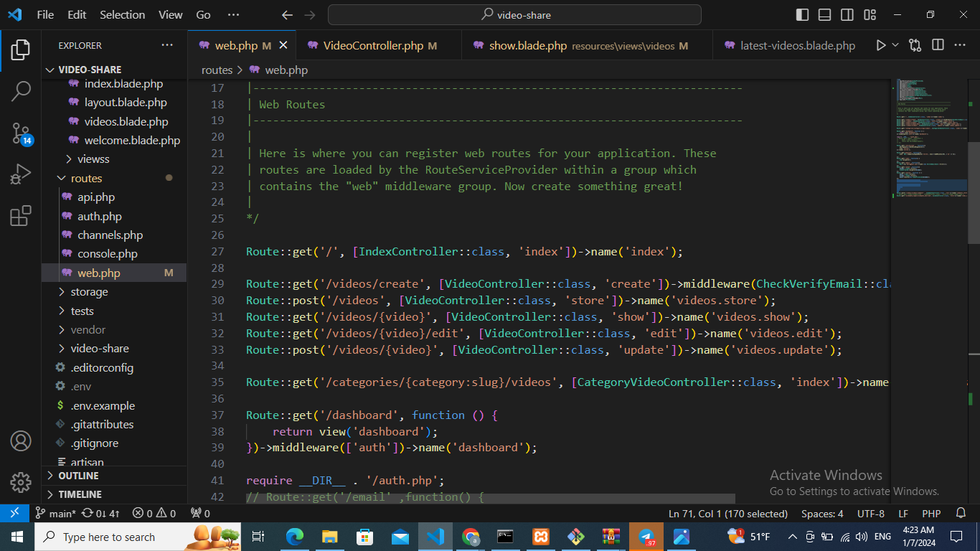Image resolution: width=980 pixels, height=551 pixels.
Task: Switch to the VideoController.php tab
Action: pos(378,45)
